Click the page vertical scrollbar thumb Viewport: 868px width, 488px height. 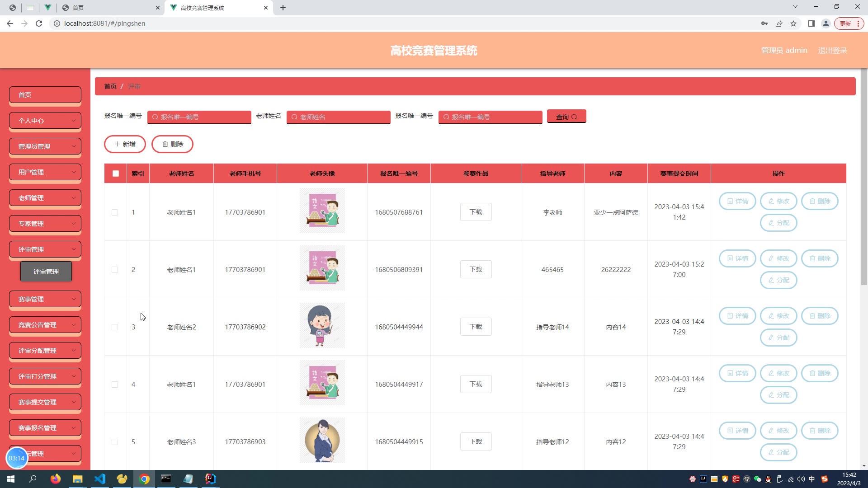(864, 176)
